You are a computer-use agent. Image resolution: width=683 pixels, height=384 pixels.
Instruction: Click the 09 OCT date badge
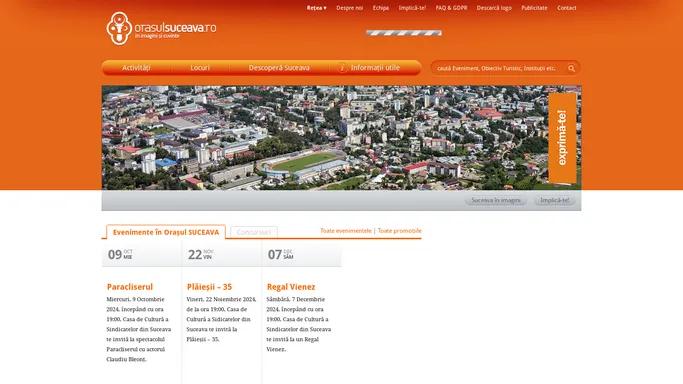[120, 254]
